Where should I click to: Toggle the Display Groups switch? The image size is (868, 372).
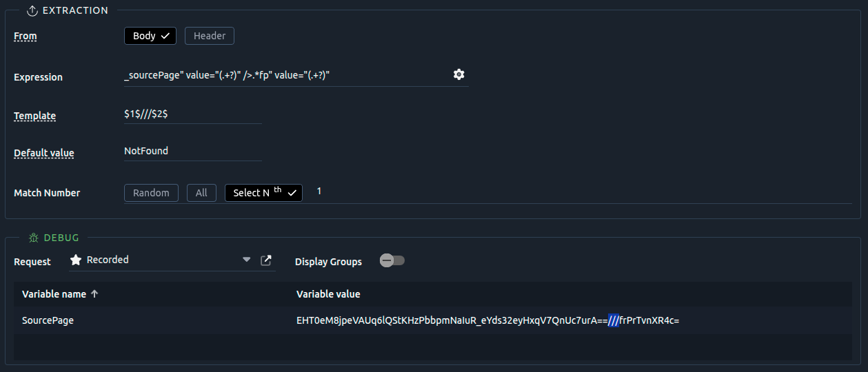tap(392, 260)
